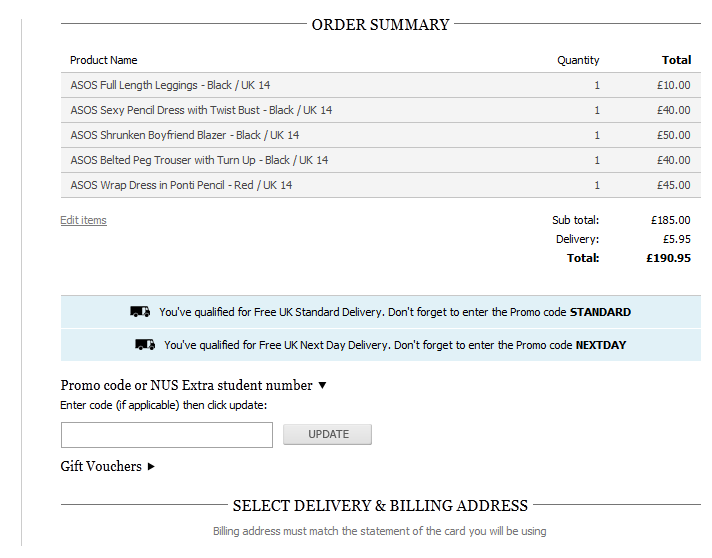
Task: Click the Total column header
Action: coord(676,60)
